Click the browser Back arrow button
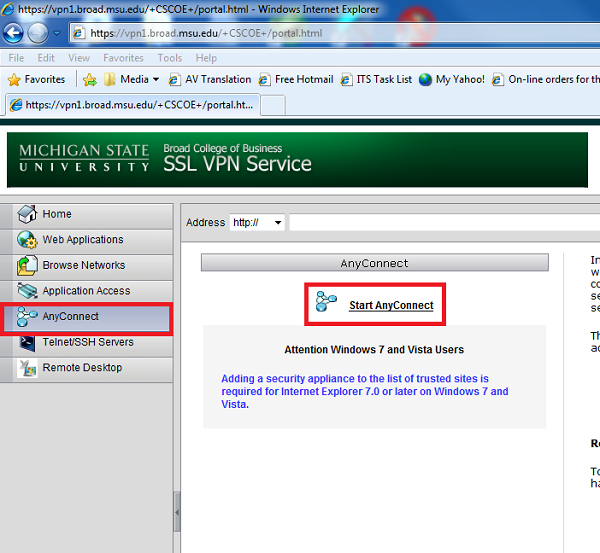Viewport: 600px width, 553px height. point(13,33)
